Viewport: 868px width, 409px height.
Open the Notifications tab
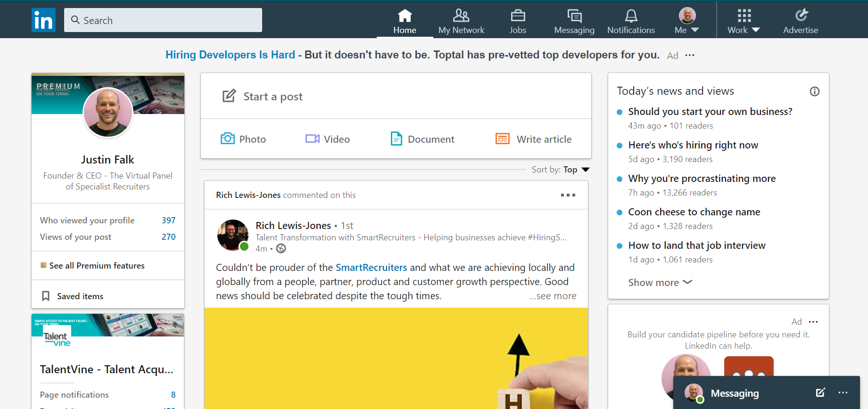click(x=631, y=21)
